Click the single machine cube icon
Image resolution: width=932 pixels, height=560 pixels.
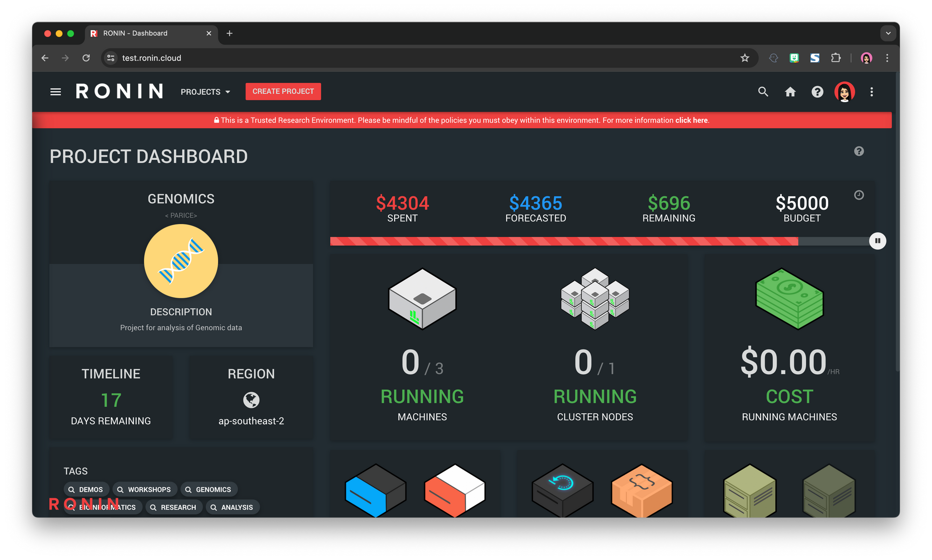422,299
